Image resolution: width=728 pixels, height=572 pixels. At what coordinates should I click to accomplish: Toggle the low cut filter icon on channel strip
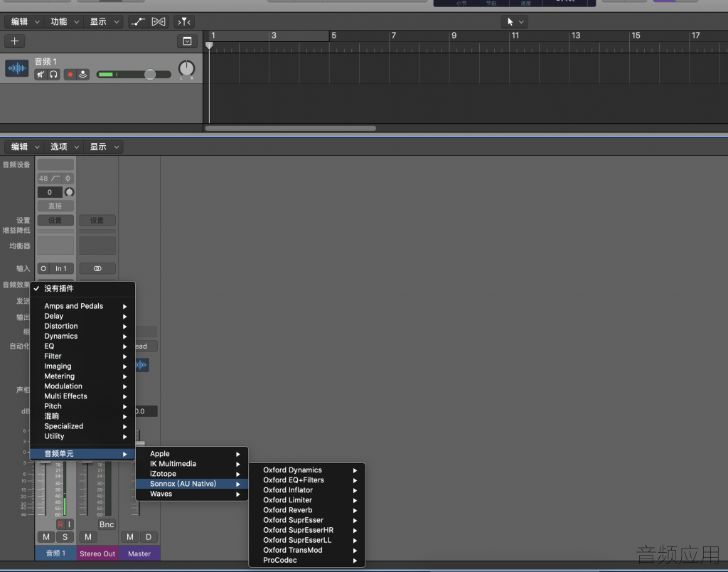pyautogui.click(x=55, y=179)
